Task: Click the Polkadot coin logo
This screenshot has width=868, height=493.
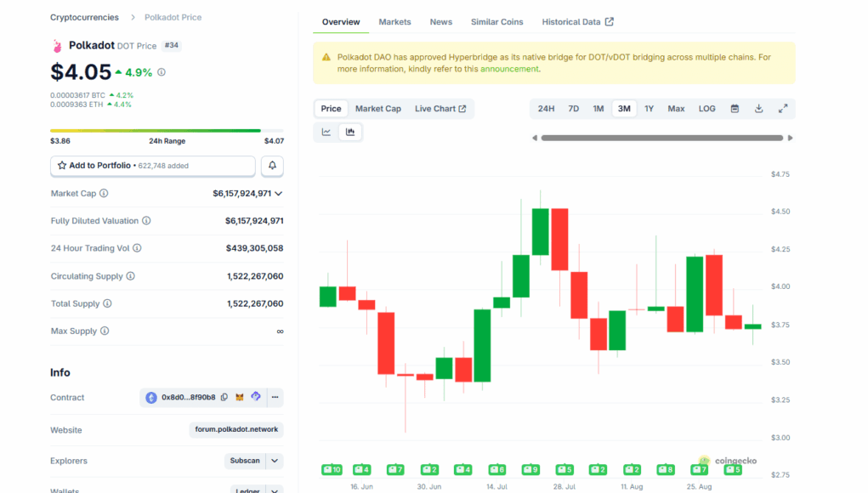Action: [x=57, y=46]
